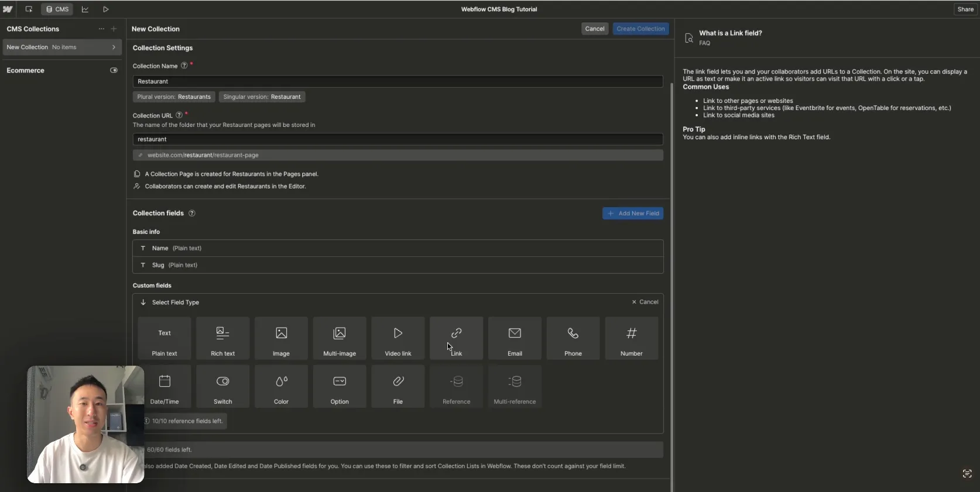Choose the Multi-reference field type
The height and width of the screenshot is (492, 980).
point(515,386)
